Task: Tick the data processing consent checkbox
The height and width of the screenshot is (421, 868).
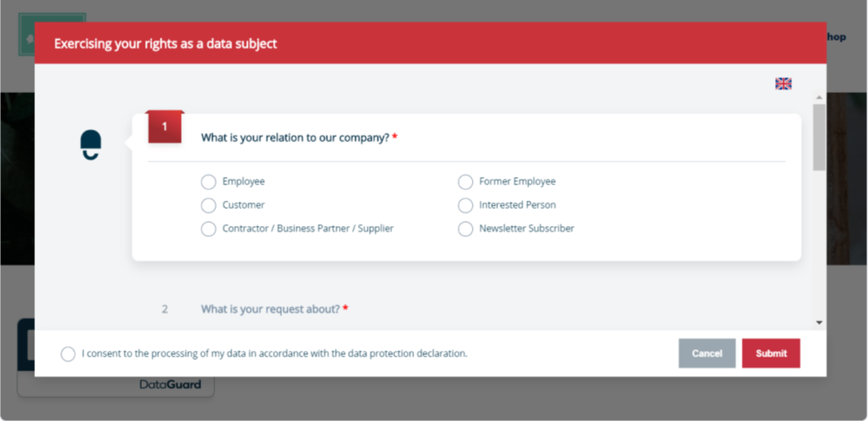Action: click(68, 354)
